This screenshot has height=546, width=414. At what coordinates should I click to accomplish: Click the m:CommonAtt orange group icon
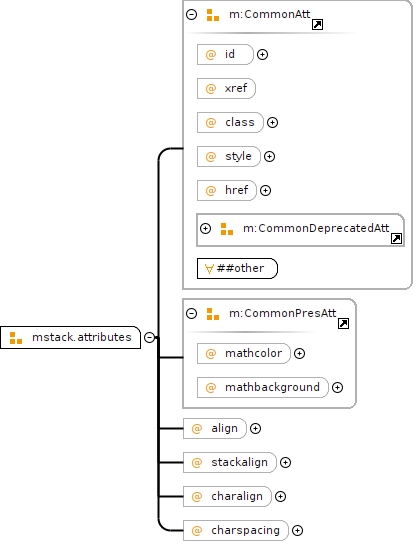pyautogui.click(x=213, y=15)
